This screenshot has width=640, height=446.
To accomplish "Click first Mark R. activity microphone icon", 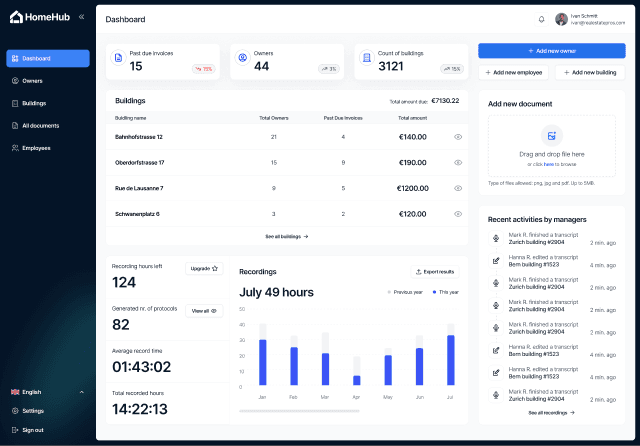I will point(496,238).
